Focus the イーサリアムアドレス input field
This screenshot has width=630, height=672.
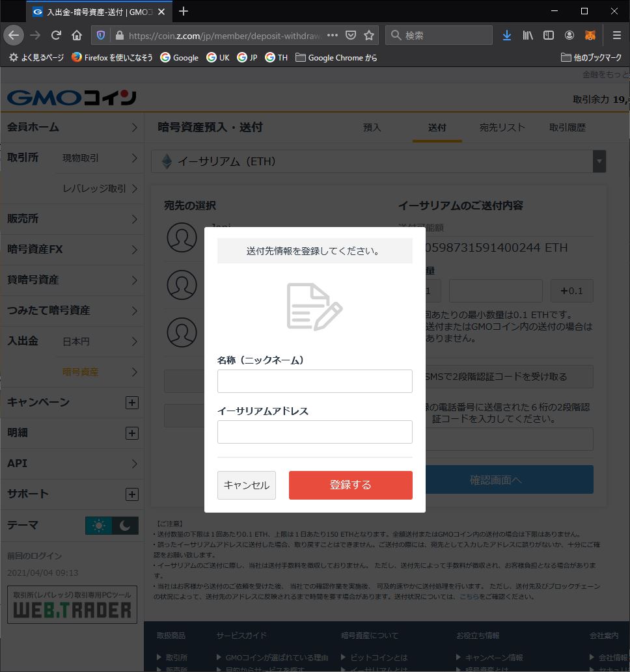[x=315, y=432]
